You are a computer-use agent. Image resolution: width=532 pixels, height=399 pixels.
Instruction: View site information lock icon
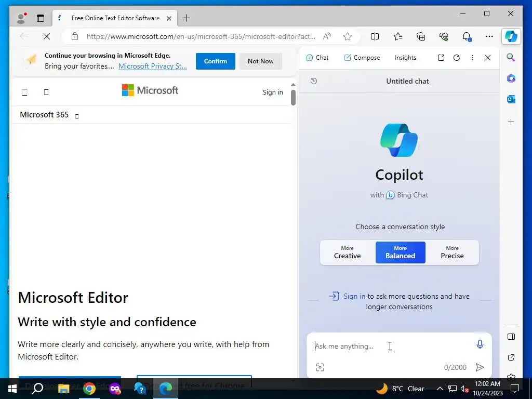[75, 36]
